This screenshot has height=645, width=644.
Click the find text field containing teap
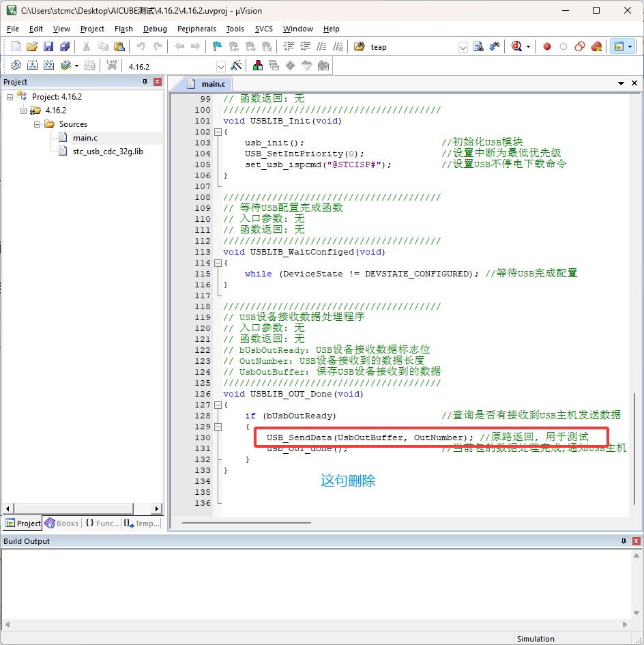(413, 47)
